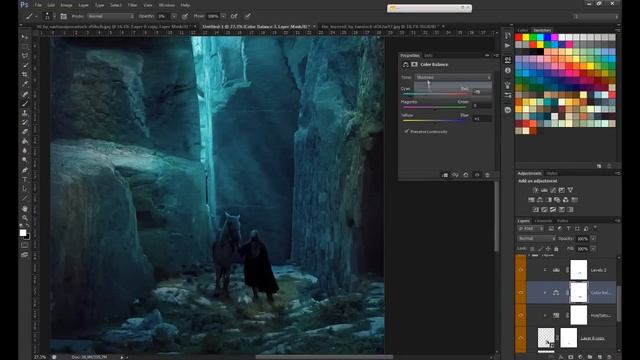Select the Hand tool
The height and width of the screenshot is (360, 640).
(25, 209)
